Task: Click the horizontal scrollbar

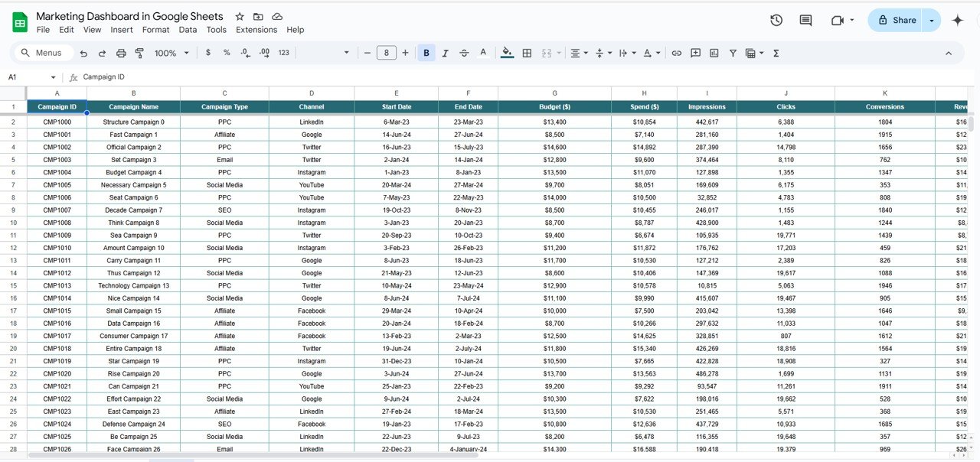Action: pyautogui.click(x=253, y=455)
